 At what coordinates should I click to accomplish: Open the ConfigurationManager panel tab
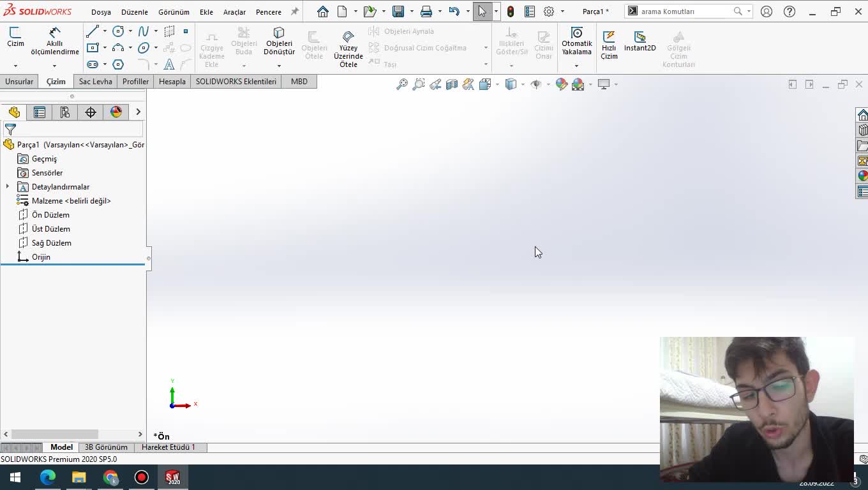(x=65, y=112)
